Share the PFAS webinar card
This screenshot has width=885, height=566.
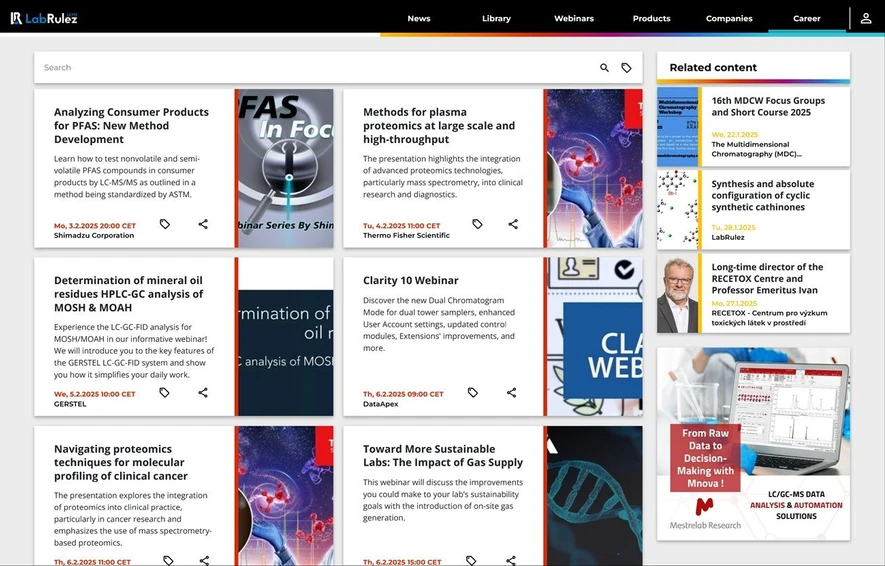pyautogui.click(x=203, y=224)
